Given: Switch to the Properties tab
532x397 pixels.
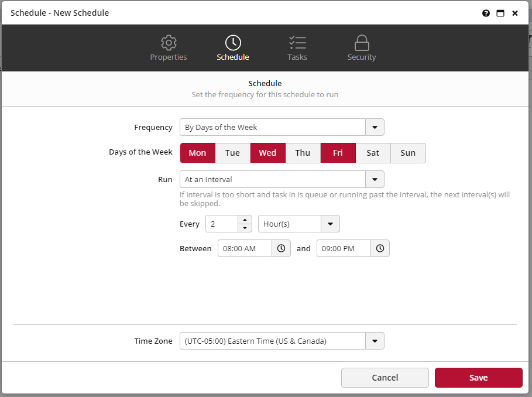Looking at the screenshot, I should pos(169,48).
